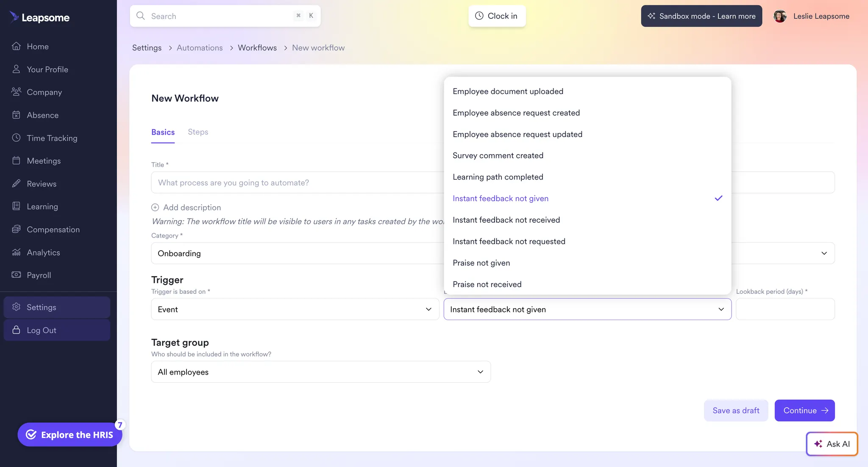Open Time Tracking from the sidebar

click(16, 138)
